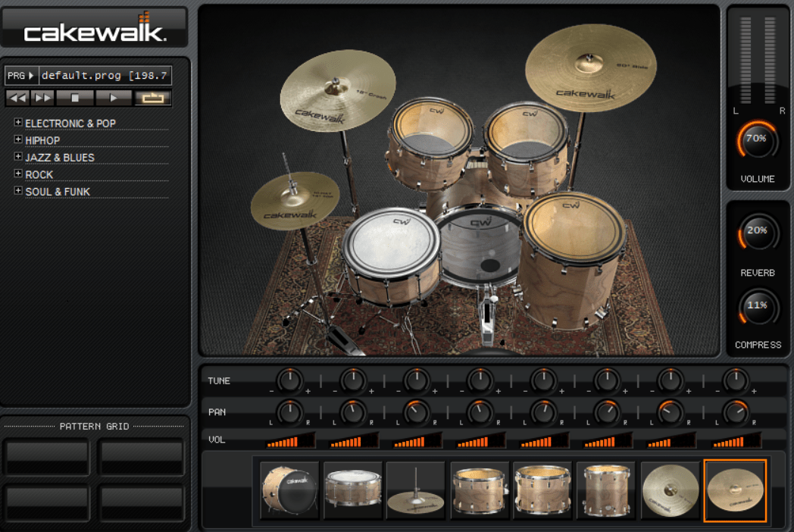Select the kick drum pad thumbnail
Screen dimensions: 794x532
pyautogui.click(x=289, y=490)
